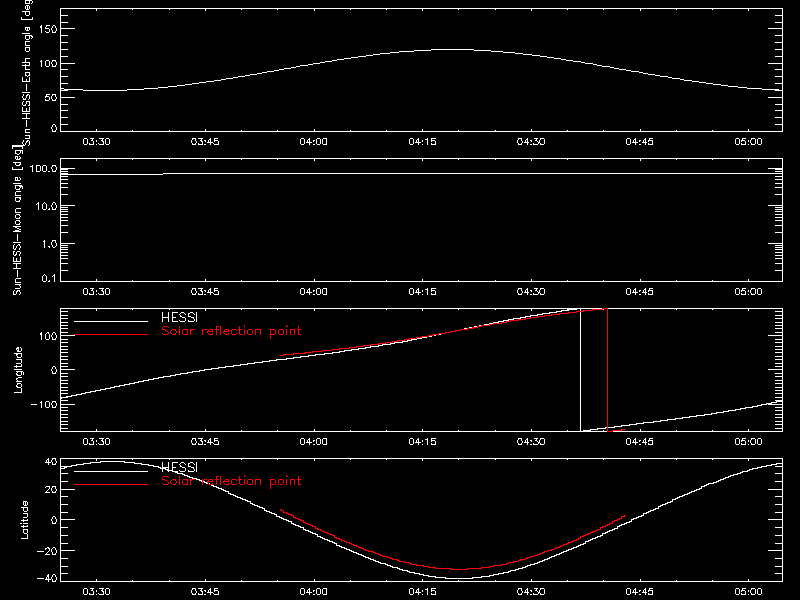The image size is (800, 600).
Task: Pick the red legend line in Longitude plot
Action: tap(111, 335)
